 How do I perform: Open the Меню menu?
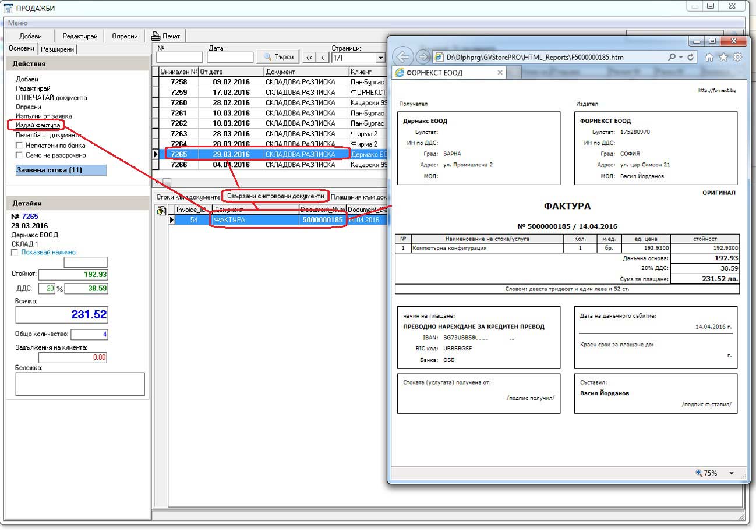[17, 23]
